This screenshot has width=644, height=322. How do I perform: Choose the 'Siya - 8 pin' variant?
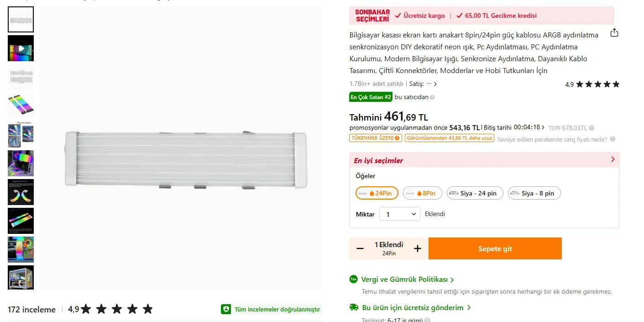pos(534,193)
